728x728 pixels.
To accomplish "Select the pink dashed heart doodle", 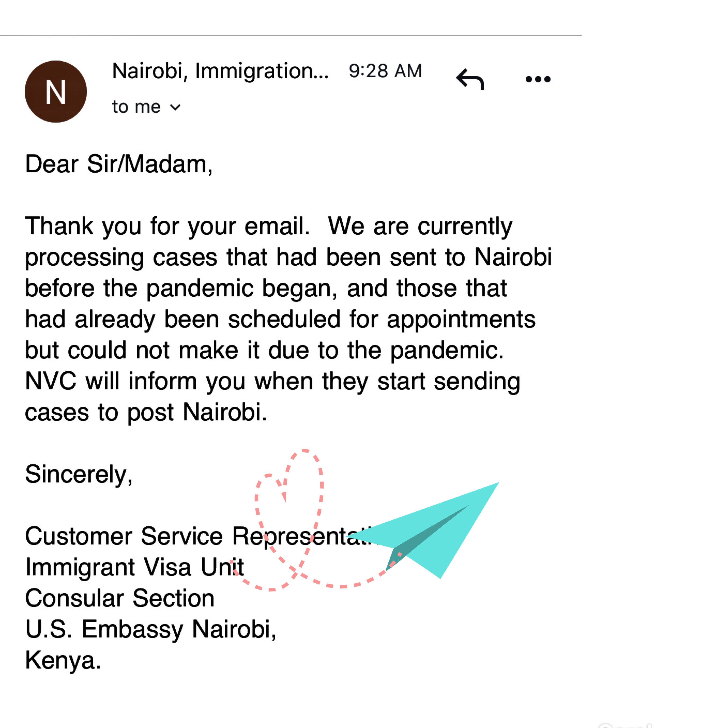I will (290, 520).
